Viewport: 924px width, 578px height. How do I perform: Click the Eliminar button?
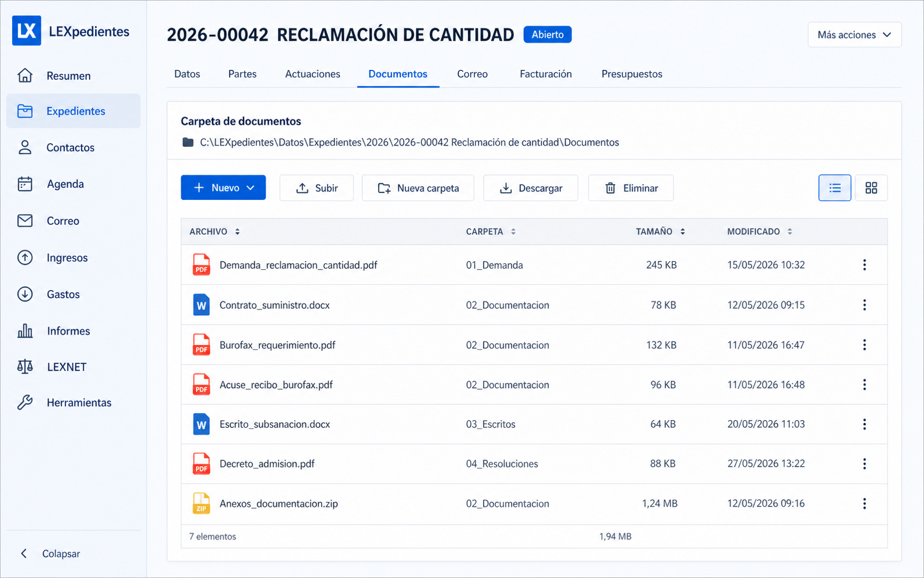[x=631, y=188]
